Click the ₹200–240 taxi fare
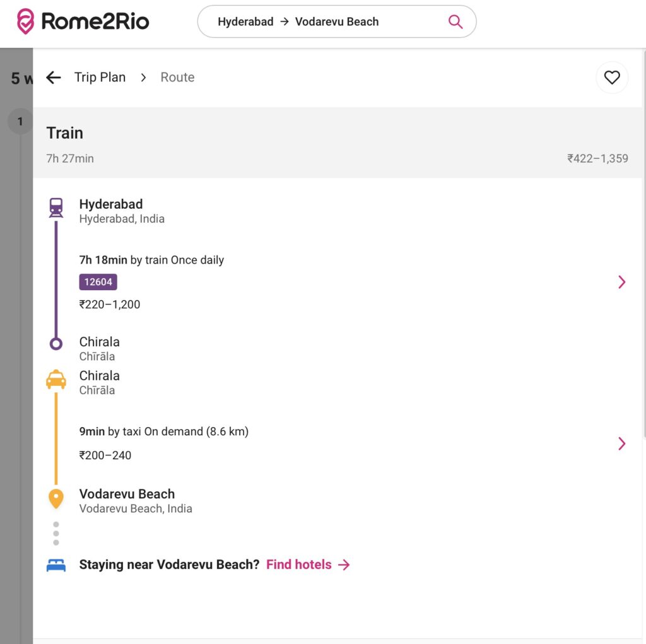Image resolution: width=646 pixels, height=644 pixels. point(105,455)
